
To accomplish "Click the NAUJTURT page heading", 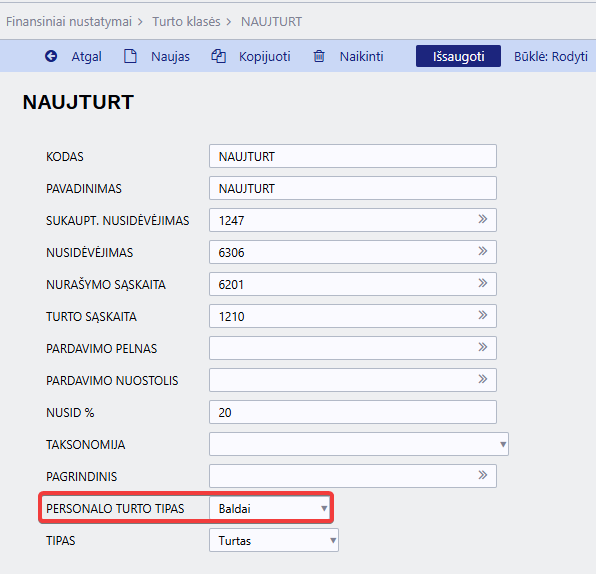I will click(78, 102).
